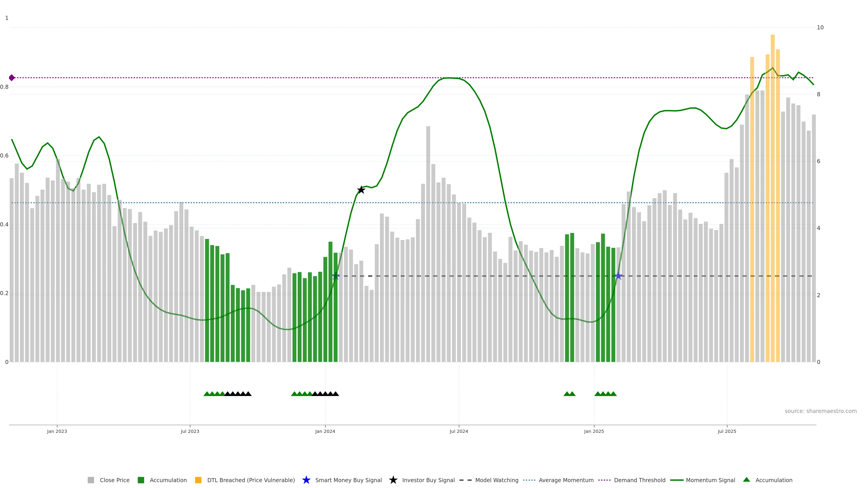Click the blue Smart Money star near Jan 2025
This screenshot has width=868, height=488.
coord(618,276)
